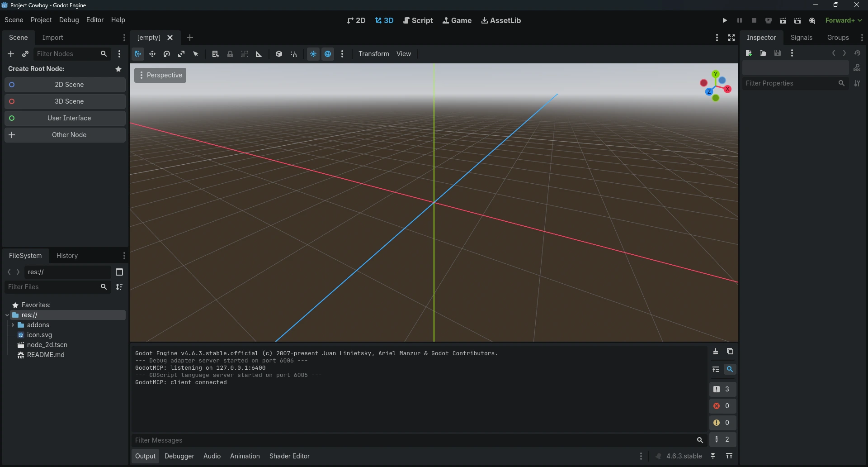
Task: Open documentation for object DOC icon
Action: coord(857,68)
